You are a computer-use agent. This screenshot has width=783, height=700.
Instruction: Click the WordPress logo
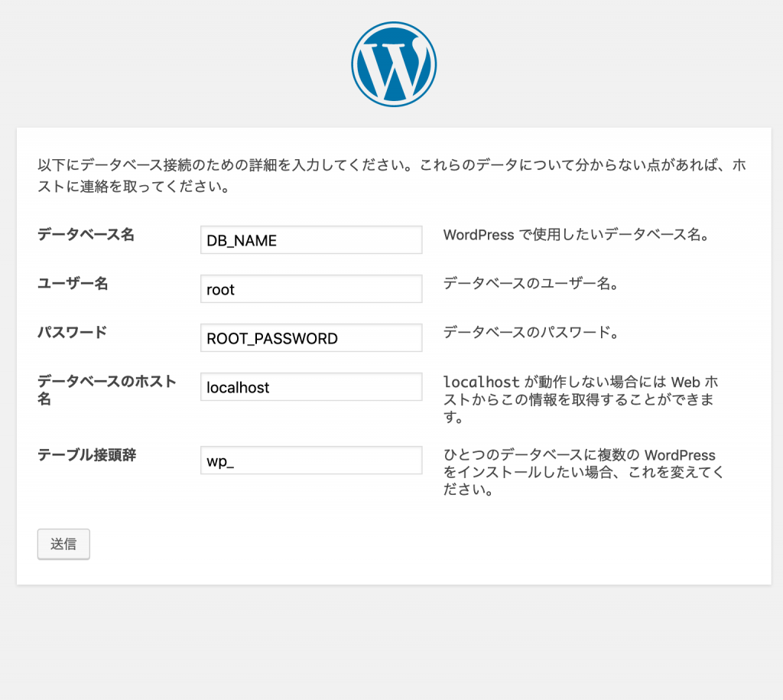tap(394, 64)
